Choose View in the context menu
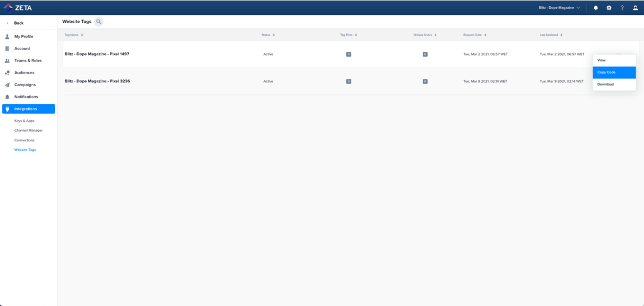The height and width of the screenshot is (306, 644). click(x=601, y=60)
